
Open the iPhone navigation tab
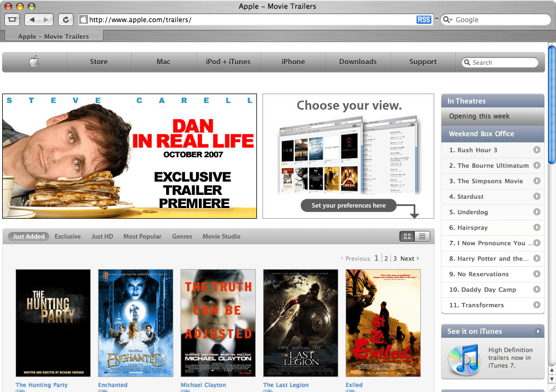coord(294,61)
